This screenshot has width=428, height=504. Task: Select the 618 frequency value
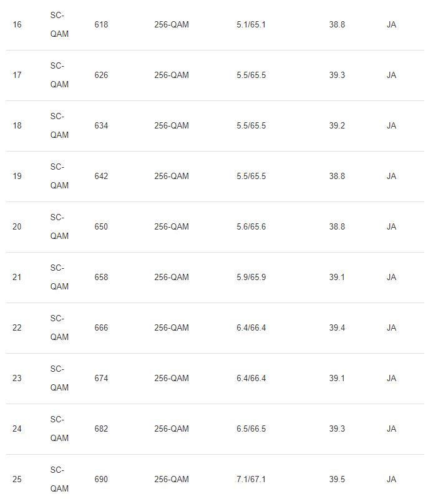pos(101,25)
